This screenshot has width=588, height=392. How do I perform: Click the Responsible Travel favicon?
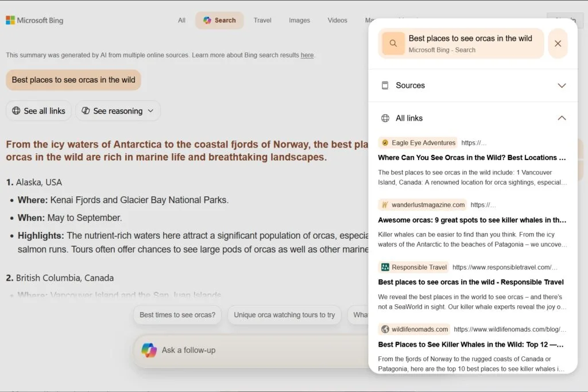[x=385, y=267]
